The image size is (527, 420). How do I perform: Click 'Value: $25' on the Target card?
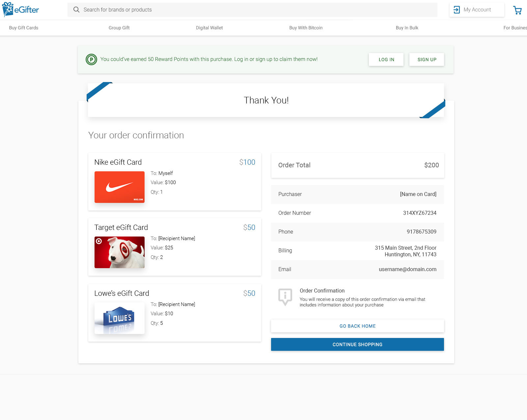(162, 247)
